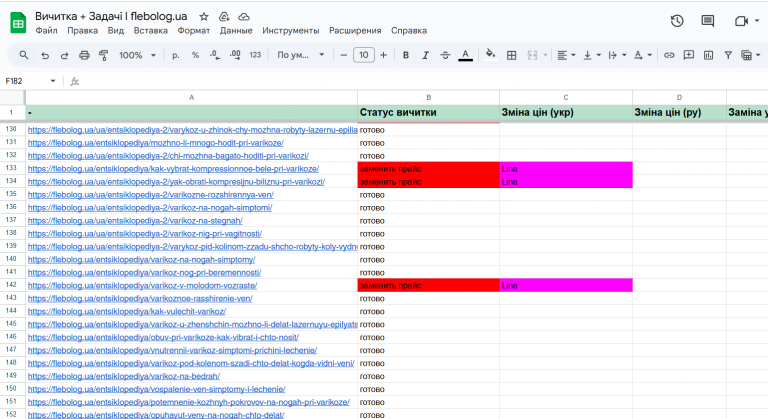Create a filter with funnel icon
768x419 pixels.
(x=728, y=55)
